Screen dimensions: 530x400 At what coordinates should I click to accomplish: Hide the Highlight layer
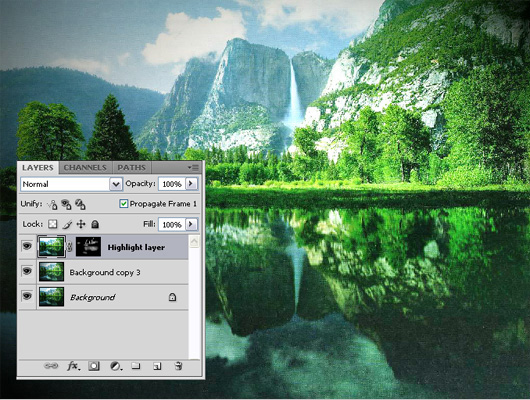click(x=27, y=246)
